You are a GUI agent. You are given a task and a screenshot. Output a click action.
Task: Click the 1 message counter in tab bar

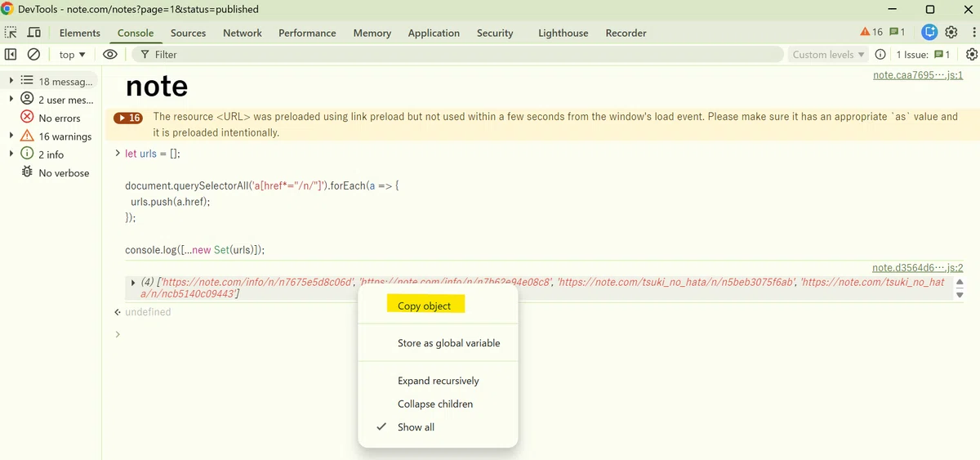pyautogui.click(x=897, y=32)
